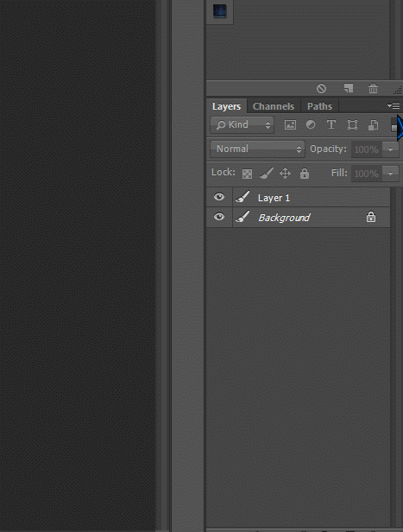Image resolution: width=403 pixels, height=532 pixels.
Task: Click the Fill 100% field
Action: pos(367,174)
